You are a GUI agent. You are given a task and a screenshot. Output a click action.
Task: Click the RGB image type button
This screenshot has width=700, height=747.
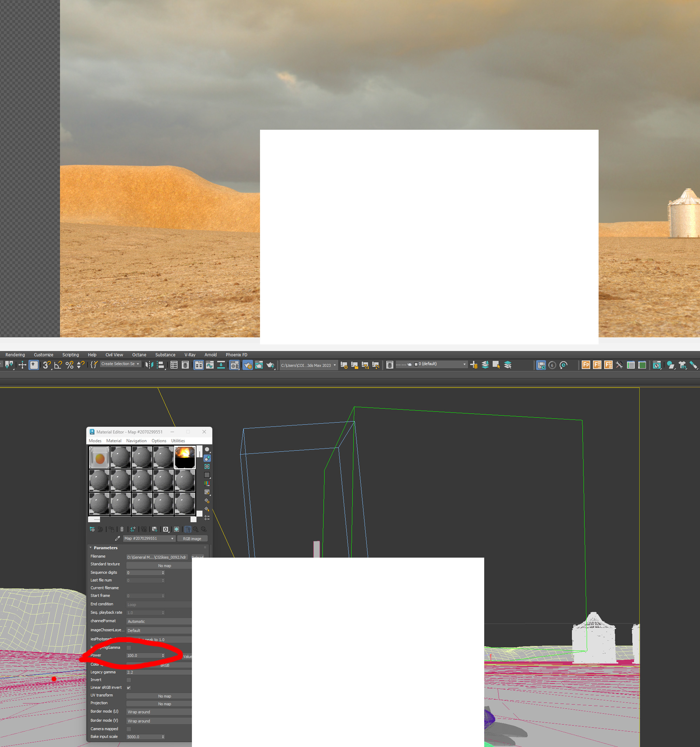tap(192, 538)
